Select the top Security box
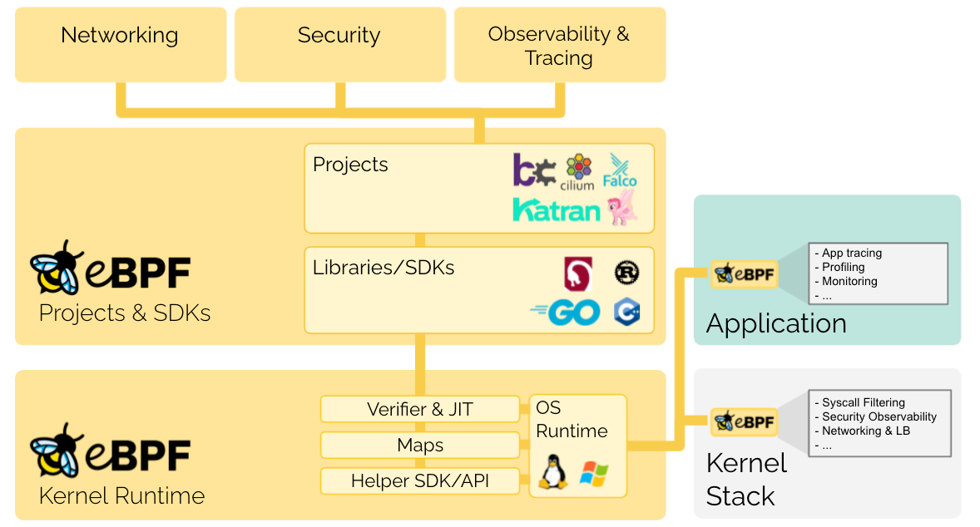Image resolution: width=980 pixels, height=527 pixels. 340,44
